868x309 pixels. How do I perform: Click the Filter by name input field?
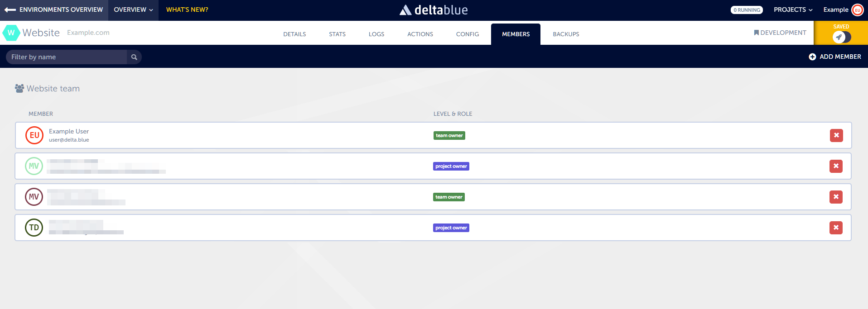68,57
